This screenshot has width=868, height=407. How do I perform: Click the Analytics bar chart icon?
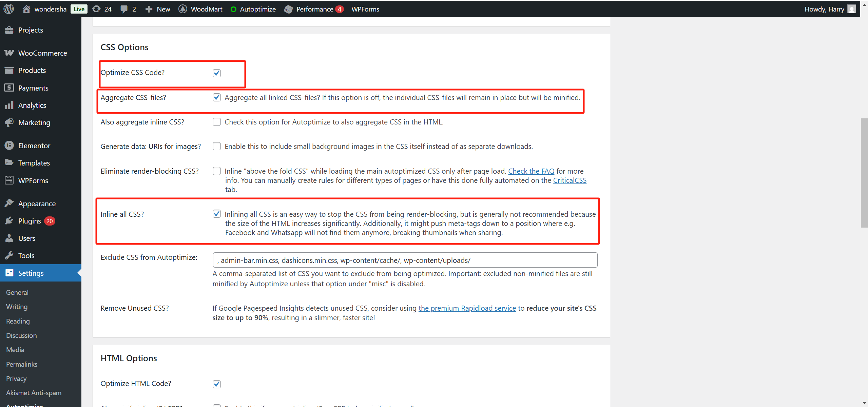pyautogui.click(x=9, y=105)
